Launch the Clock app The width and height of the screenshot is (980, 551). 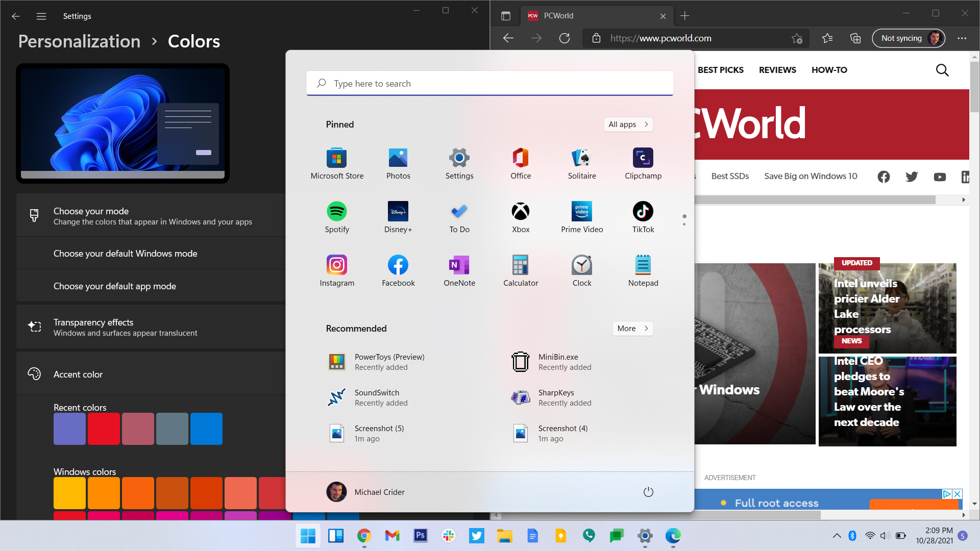pos(581,269)
